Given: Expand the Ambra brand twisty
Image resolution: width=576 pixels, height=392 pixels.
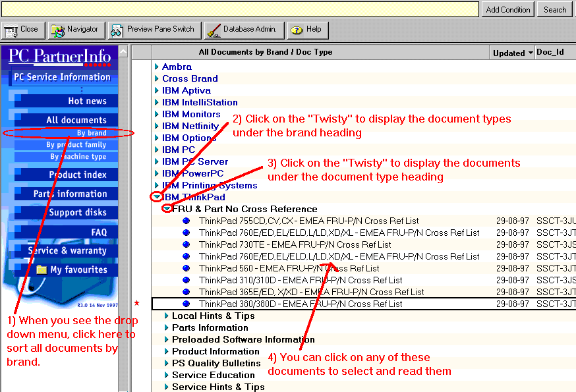Looking at the screenshot, I should click(157, 67).
